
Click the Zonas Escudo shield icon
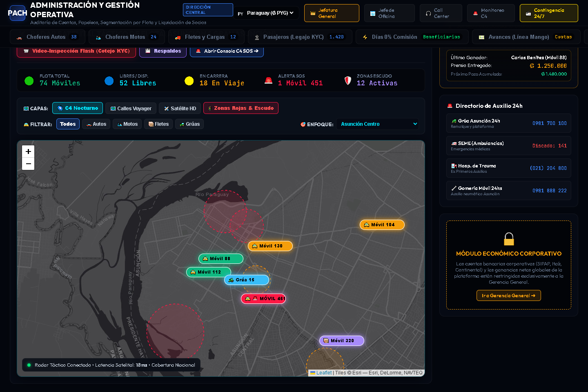[347, 80]
